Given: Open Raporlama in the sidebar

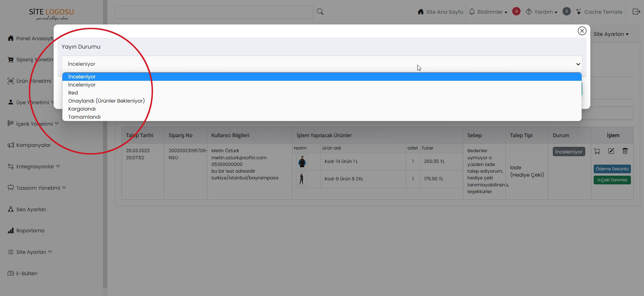Looking at the screenshot, I should click(x=30, y=231).
